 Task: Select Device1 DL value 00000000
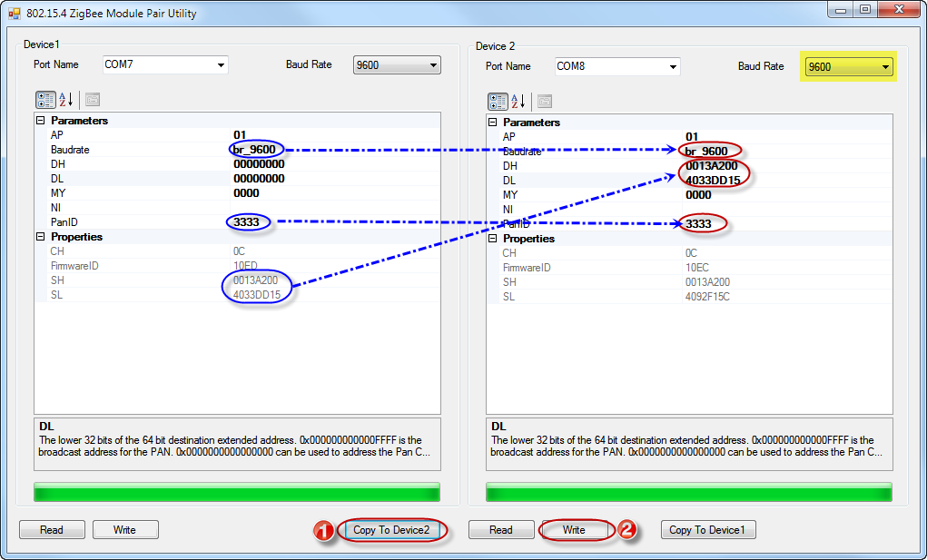[x=259, y=179]
